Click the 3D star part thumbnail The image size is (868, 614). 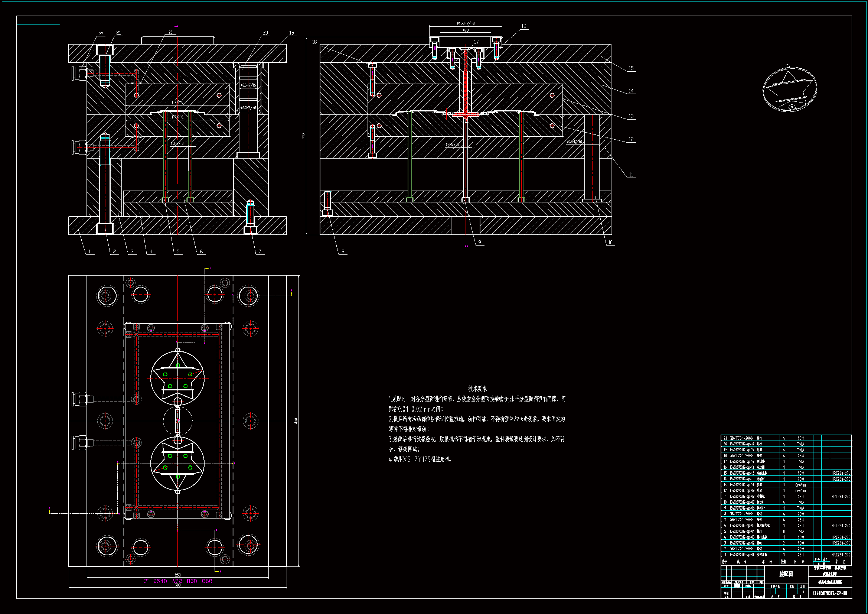pos(789,90)
